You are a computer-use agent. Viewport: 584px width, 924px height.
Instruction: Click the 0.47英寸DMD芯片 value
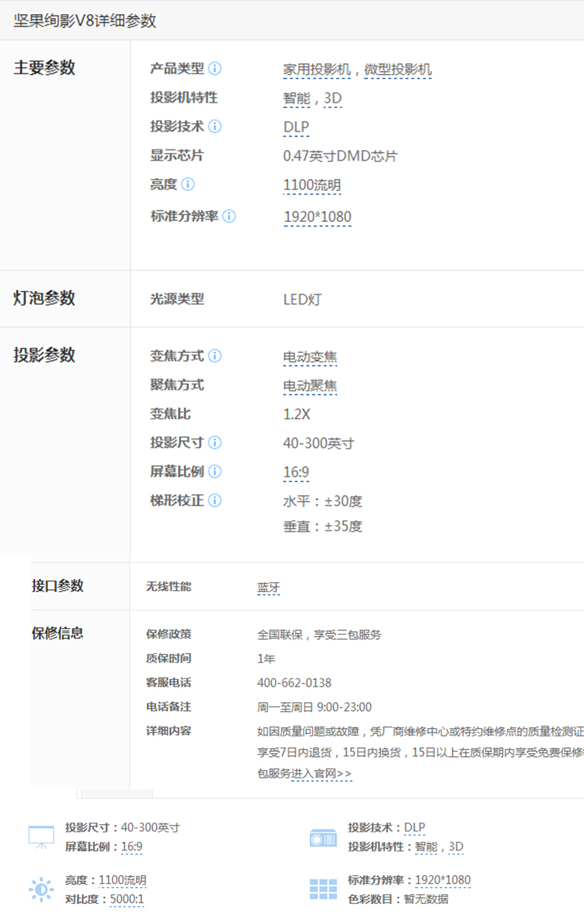(x=340, y=156)
